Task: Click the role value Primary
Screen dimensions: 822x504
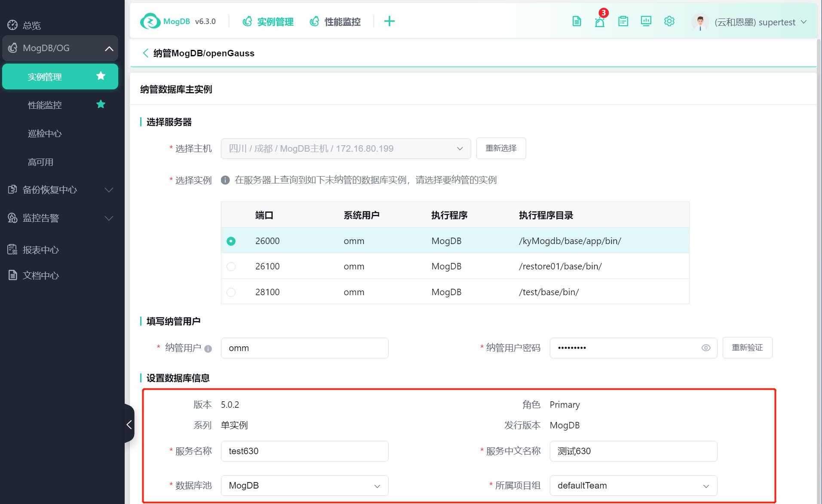Action: click(x=564, y=405)
